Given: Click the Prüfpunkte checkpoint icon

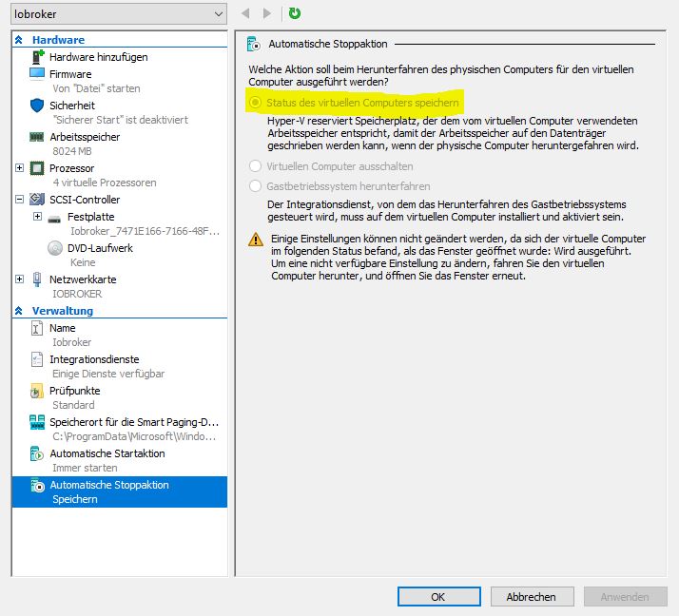Looking at the screenshot, I should (37, 392).
